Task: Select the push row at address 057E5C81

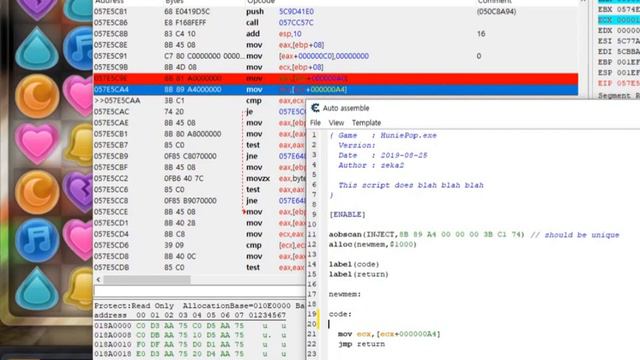Action: tap(336, 11)
